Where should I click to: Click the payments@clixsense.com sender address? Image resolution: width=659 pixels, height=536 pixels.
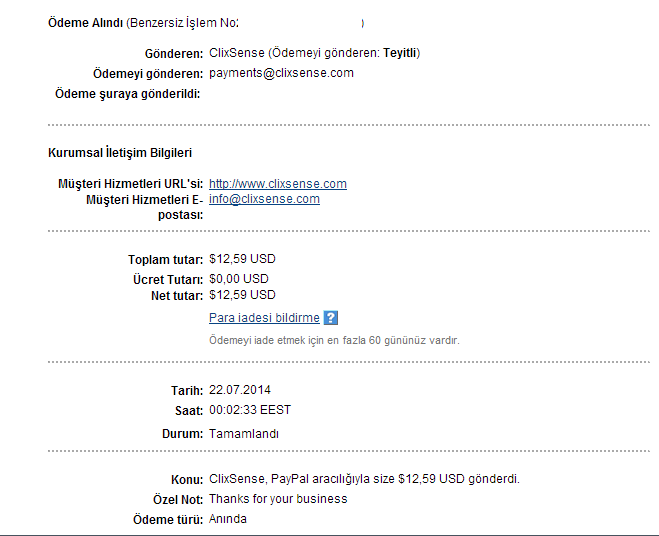281,73
